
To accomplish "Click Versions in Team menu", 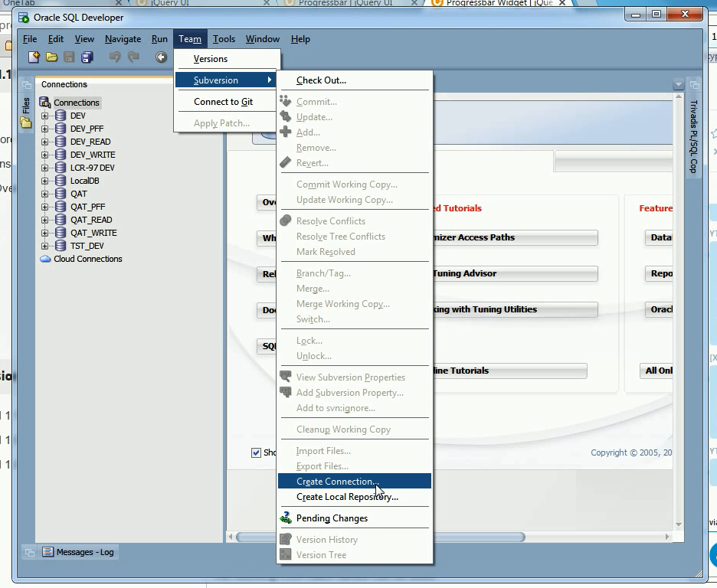I will pos(228,58).
